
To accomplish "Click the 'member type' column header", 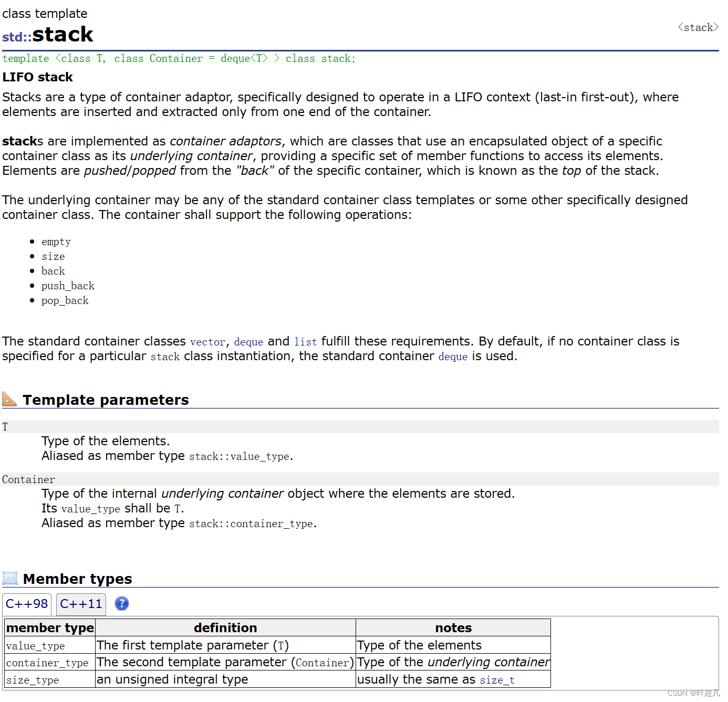I will (x=50, y=627).
